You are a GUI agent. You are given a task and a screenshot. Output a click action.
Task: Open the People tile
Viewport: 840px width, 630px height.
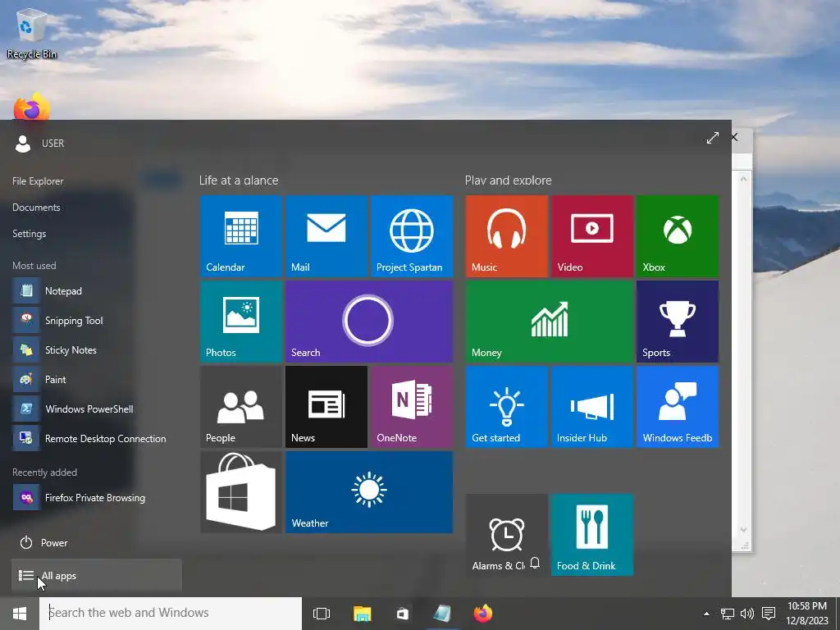click(x=241, y=407)
